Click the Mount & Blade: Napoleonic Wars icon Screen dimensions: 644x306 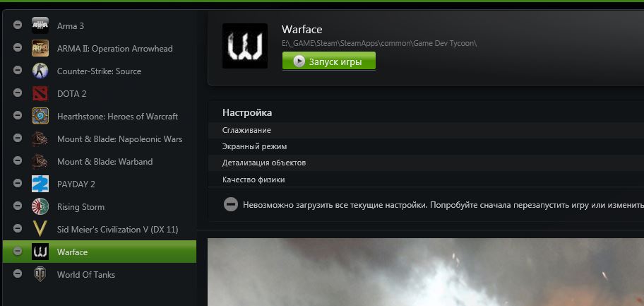[x=40, y=139]
